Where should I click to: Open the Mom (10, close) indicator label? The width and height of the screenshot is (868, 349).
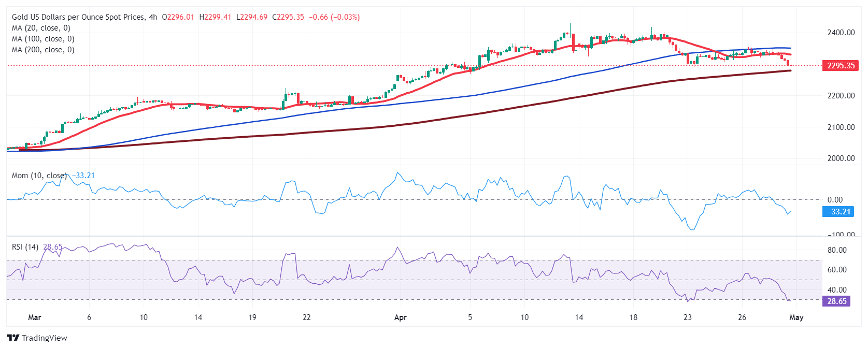(39, 176)
